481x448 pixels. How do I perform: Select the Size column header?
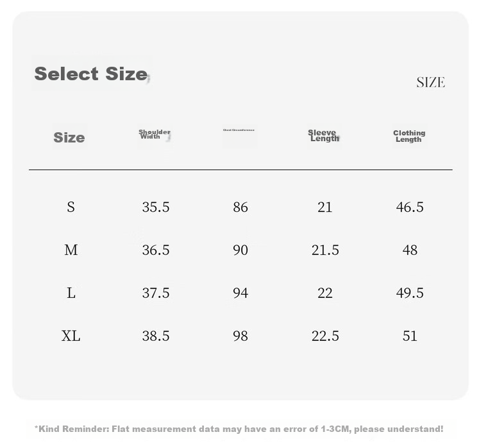(x=69, y=137)
